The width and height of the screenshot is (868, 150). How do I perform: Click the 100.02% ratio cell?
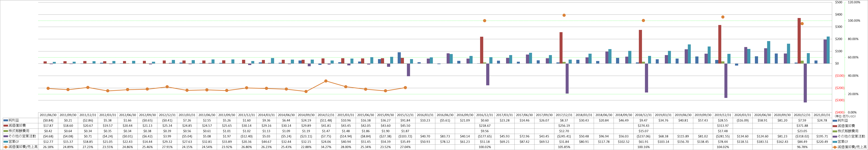(x=485, y=147)
